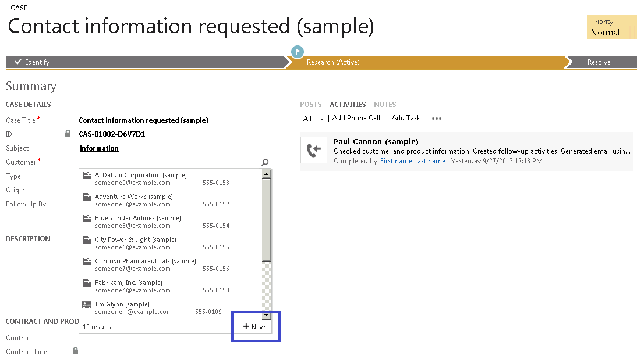This screenshot has width=637, height=364.
Task: Click the incoming phone call icon on Paul Cannon's activity
Action: point(314,148)
